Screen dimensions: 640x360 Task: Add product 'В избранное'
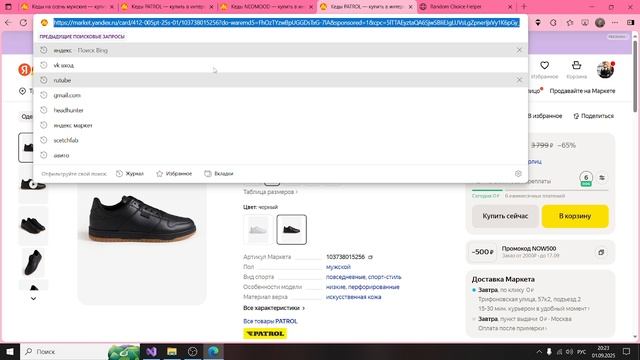[x=544, y=116]
